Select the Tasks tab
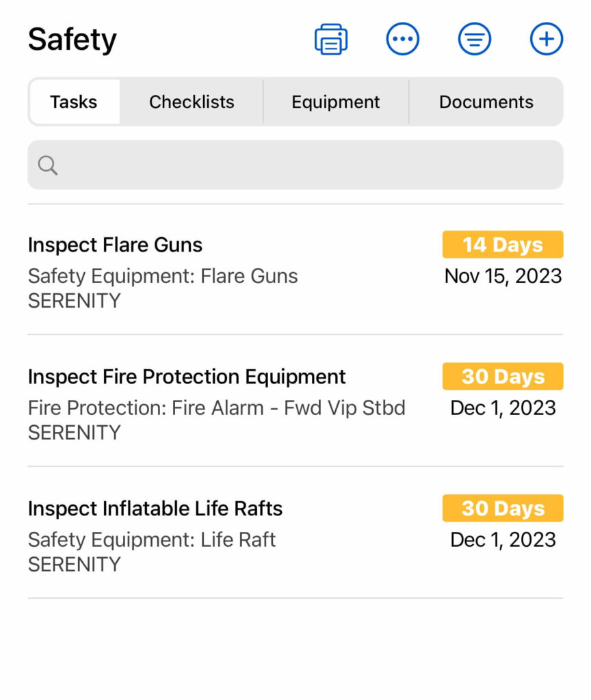The width and height of the screenshot is (591, 700). tap(74, 102)
